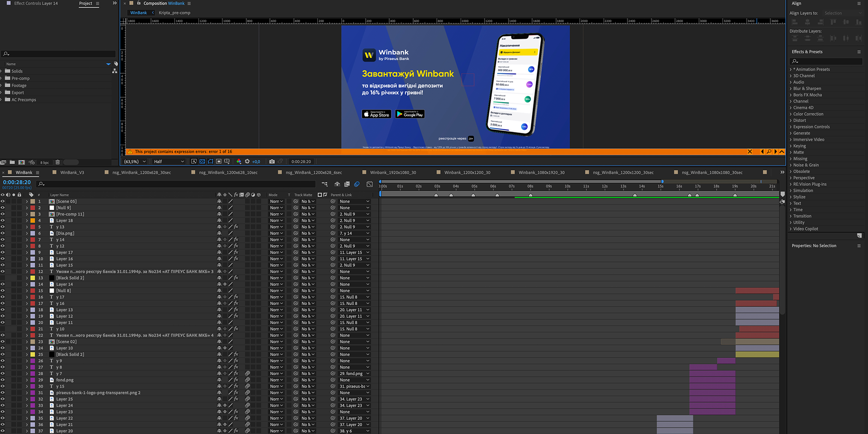868x434 pixels.
Task: Create a new composition from Project panel
Action: [x=22, y=162]
